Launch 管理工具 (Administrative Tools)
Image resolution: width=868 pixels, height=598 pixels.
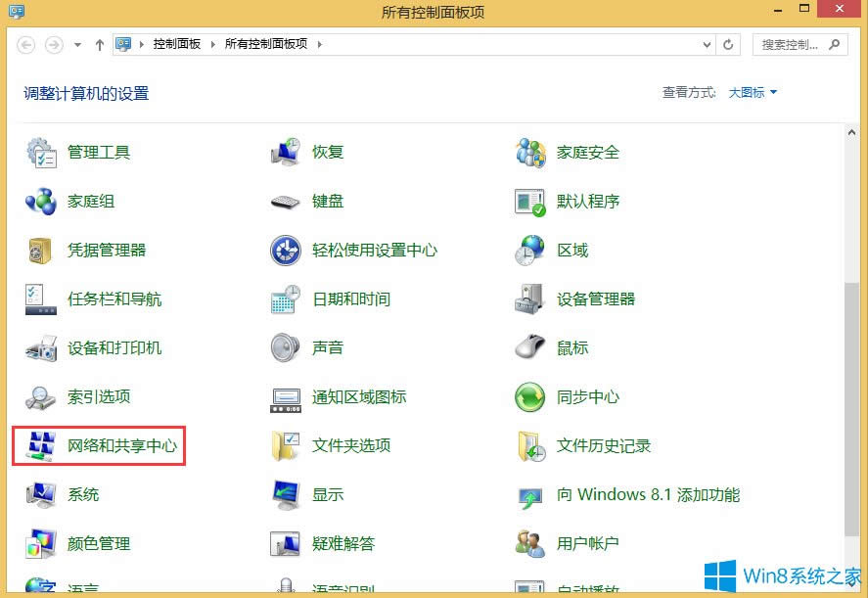(98, 153)
